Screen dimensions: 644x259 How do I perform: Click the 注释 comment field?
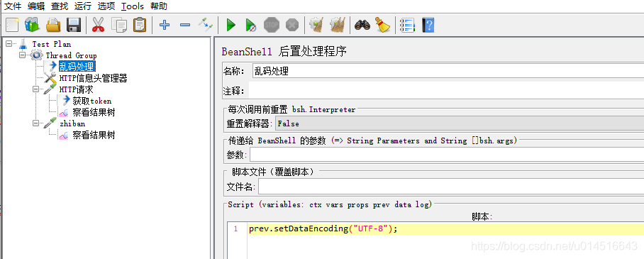446,90
